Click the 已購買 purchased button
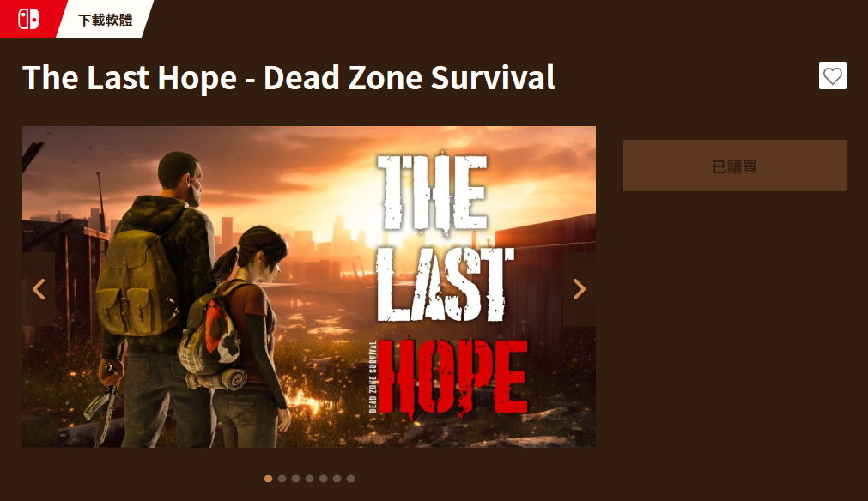This screenshot has width=868, height=501. coord(735,166)
